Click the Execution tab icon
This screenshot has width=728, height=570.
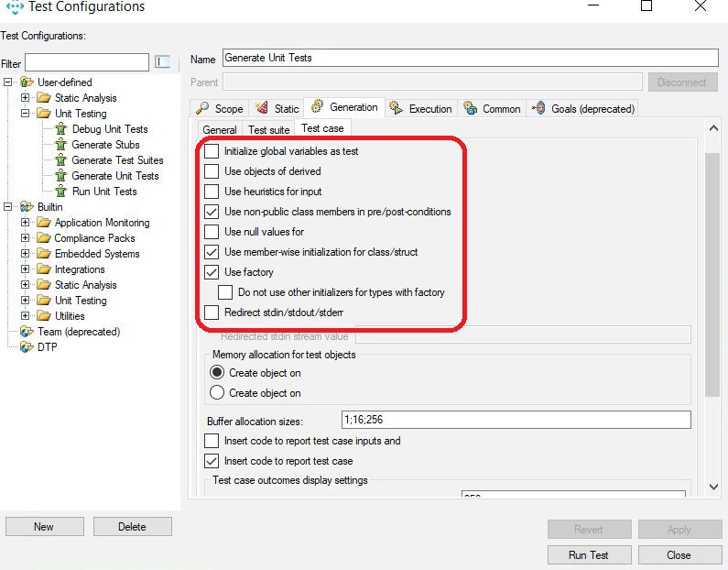coord(396,108)
